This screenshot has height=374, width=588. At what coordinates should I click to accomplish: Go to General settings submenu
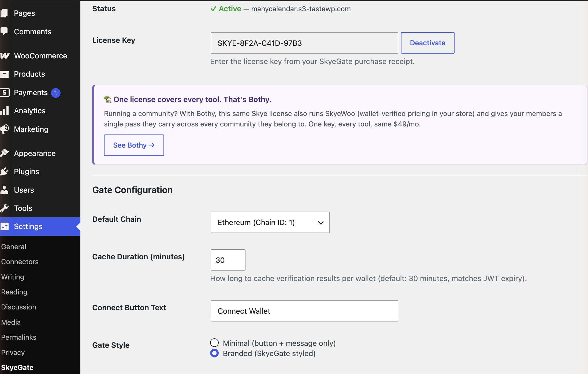coord(14,247)
